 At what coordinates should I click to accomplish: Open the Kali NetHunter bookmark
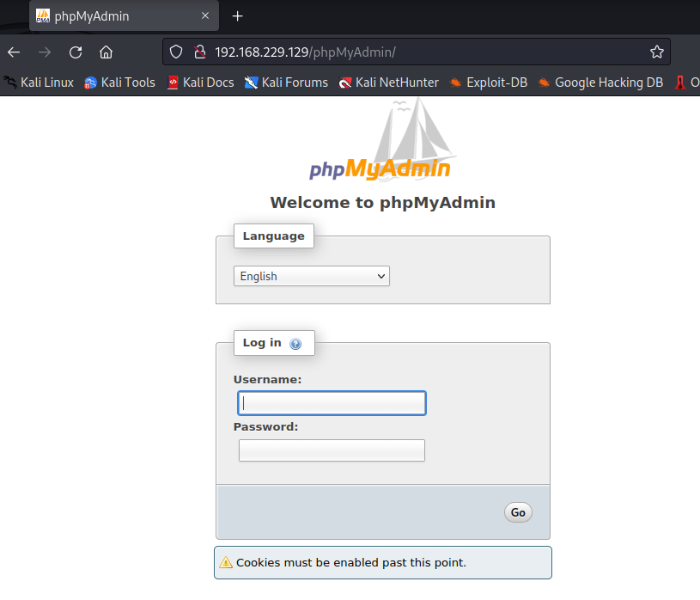click(x=388, y=83)
